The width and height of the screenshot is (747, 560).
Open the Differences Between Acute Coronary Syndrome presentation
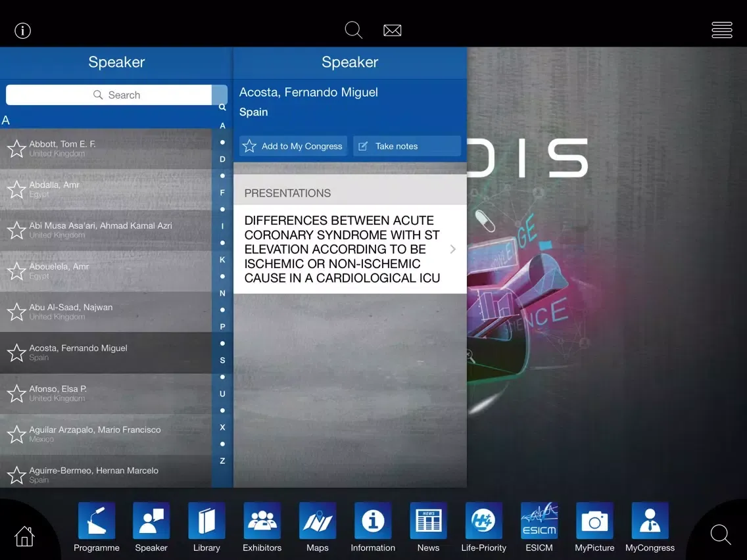[x=350, y=249]
